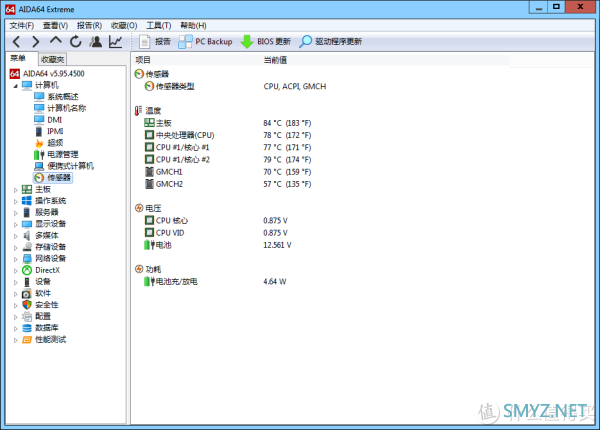
Task: Click the 设备 tree icon
Action: click(27, 282)
